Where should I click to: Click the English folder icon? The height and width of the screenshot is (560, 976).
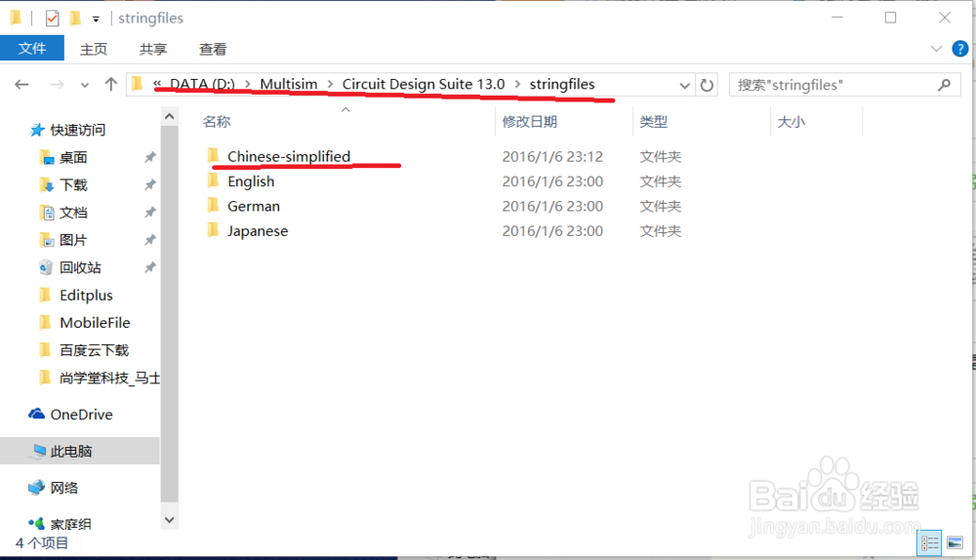pos(213,180)
